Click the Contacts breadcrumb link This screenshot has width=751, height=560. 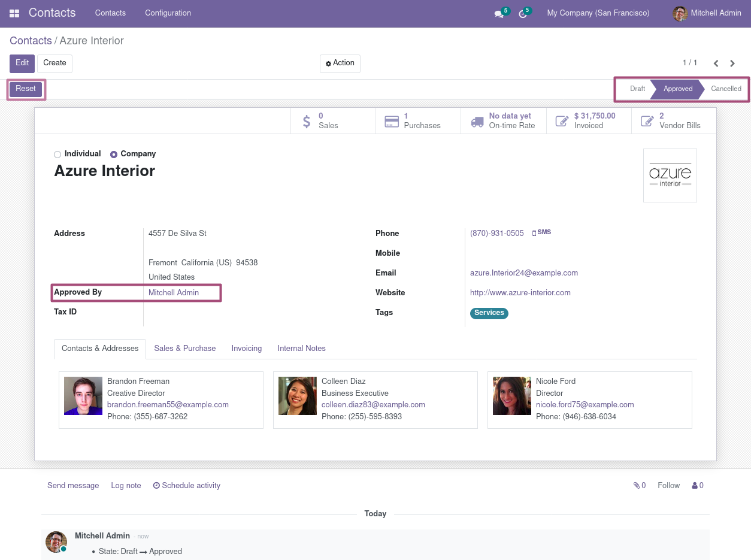(x=31, y=41)
